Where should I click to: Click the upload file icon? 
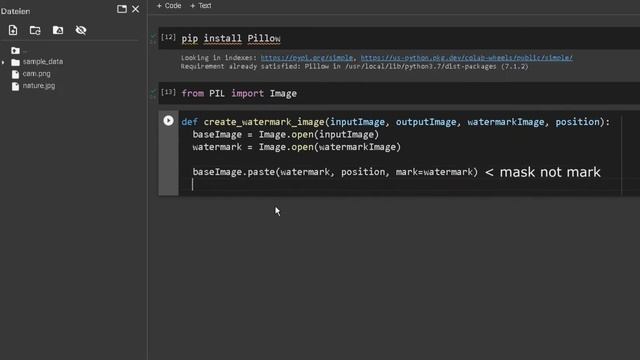click(13, 30)
